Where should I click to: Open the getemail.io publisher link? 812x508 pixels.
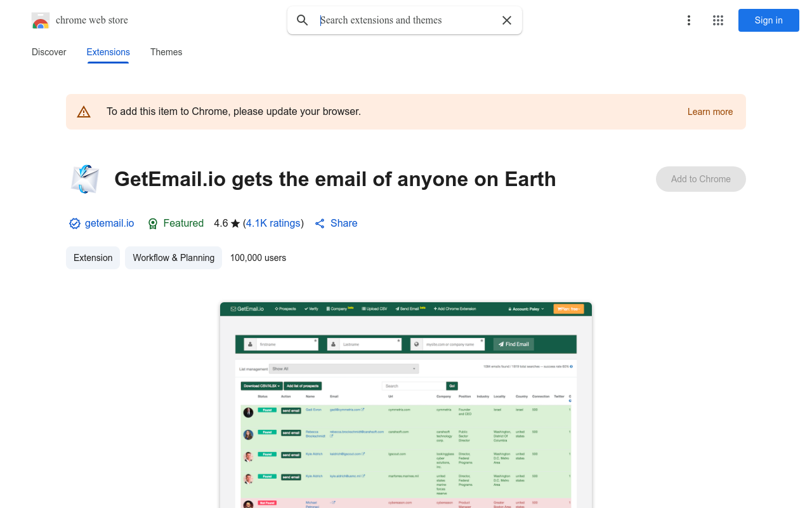click(x=110, y=223)
